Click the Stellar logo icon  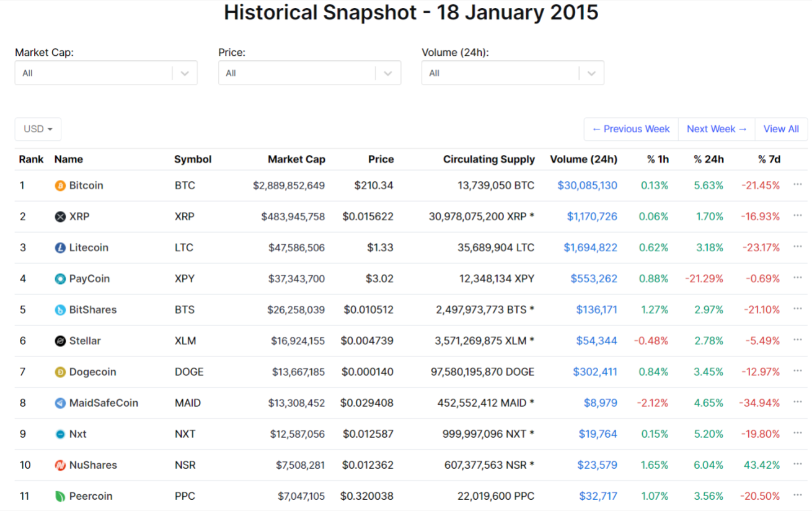click(x=60, y=340)
